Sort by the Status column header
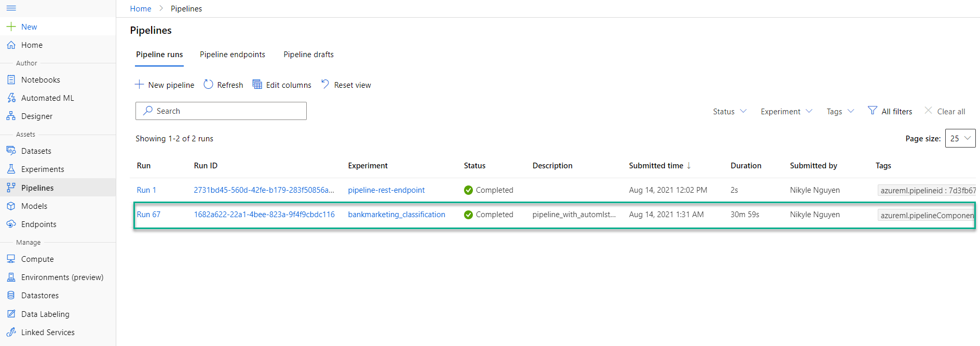 [474, 166]
